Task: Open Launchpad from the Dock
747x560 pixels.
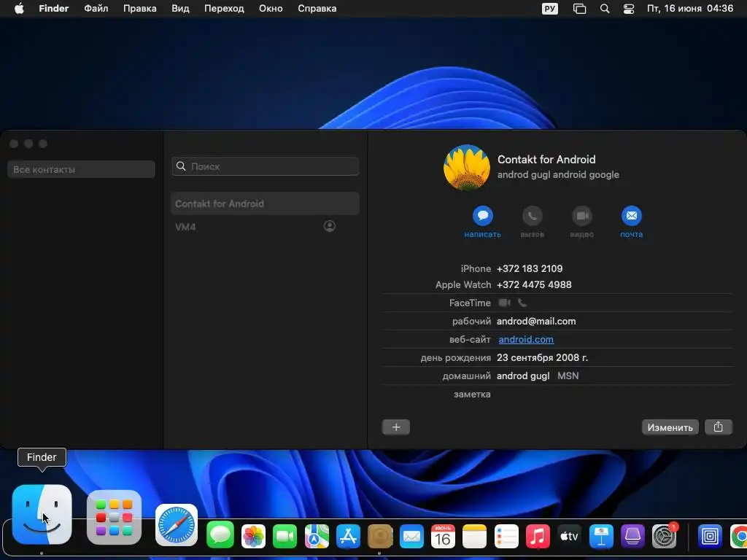Action: [x=114, y=517]
